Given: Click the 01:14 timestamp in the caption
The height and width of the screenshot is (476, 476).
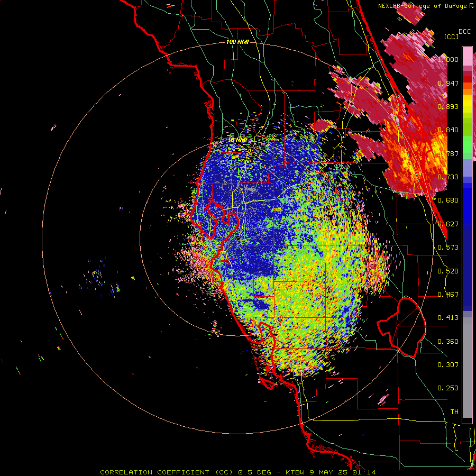Looking at the screenshot, I should pos(364,472).
